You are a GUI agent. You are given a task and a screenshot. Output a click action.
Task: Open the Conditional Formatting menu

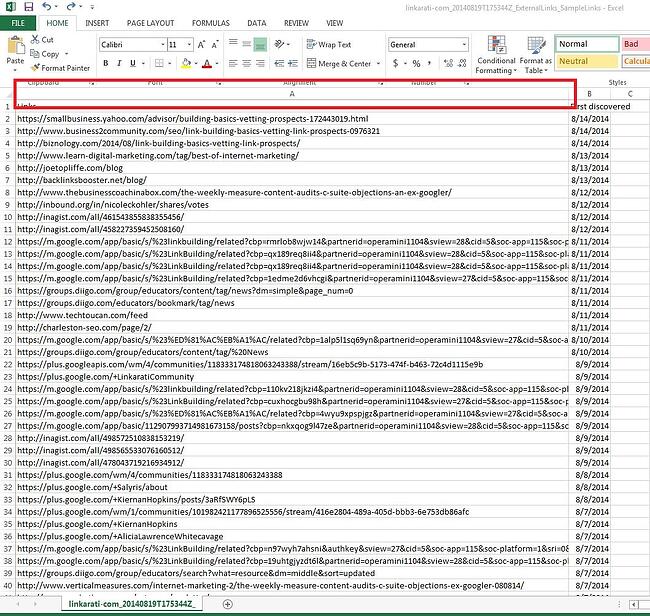(496, 55)
